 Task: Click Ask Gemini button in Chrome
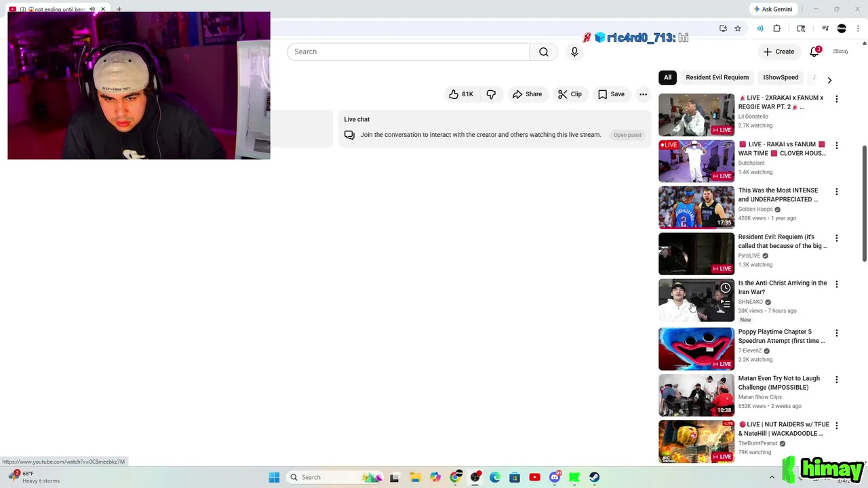click(x=772, y=9)
